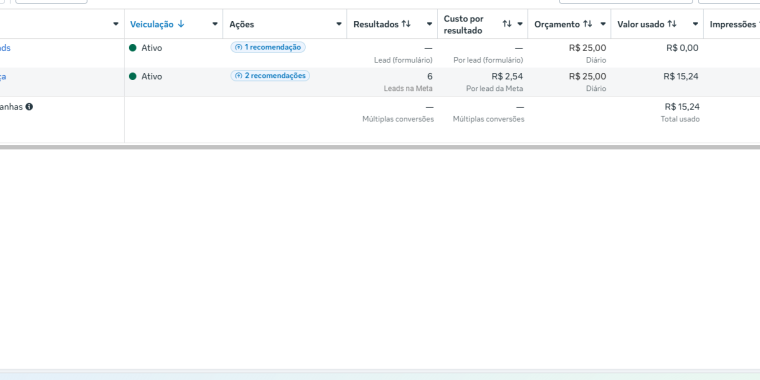The height and width of the screenshot is (380, 760).
Task: Open the 2 recomendações badge
Action: pyautogui.click(x=270, y=76)
